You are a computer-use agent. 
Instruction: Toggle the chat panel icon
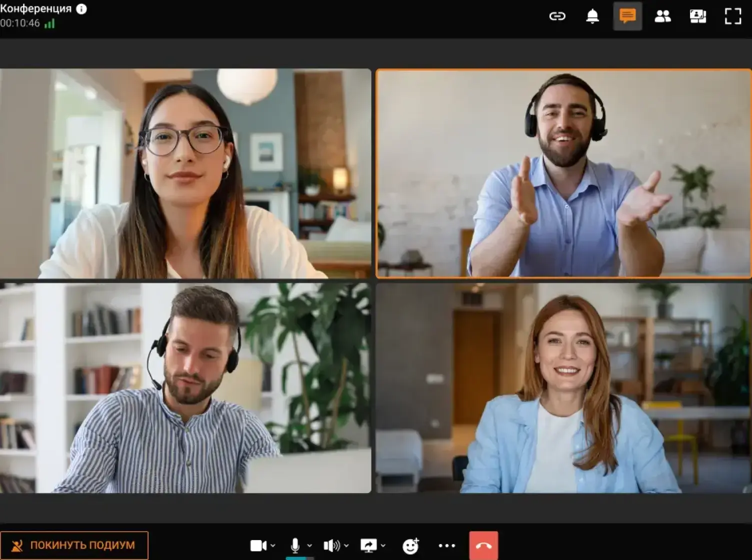[x=627, y=16]
